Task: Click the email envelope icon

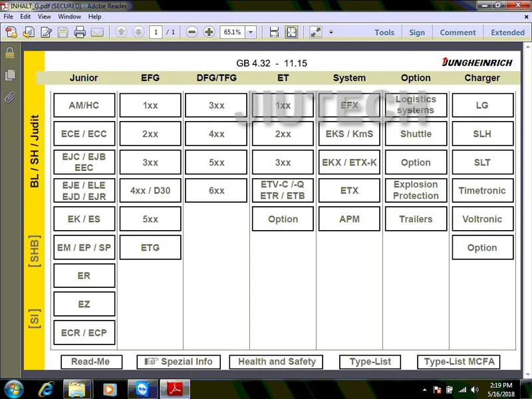Action: pos(97,32)
